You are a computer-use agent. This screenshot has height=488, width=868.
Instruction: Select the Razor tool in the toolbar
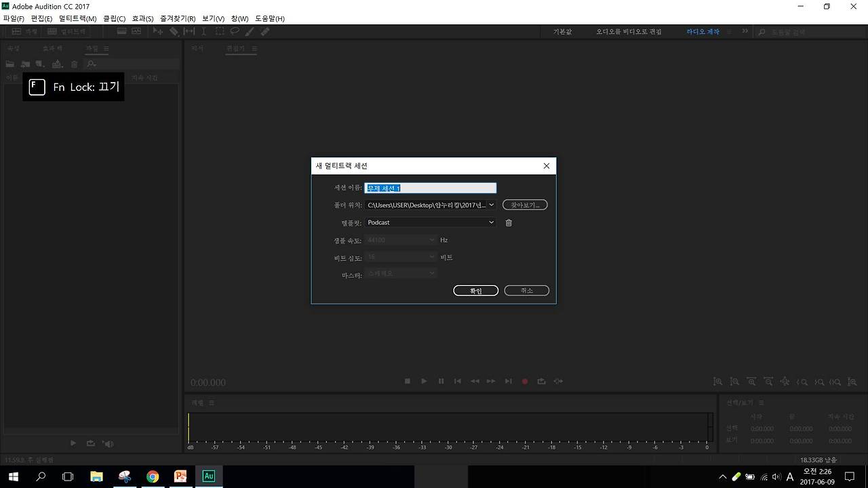point(174,31)
